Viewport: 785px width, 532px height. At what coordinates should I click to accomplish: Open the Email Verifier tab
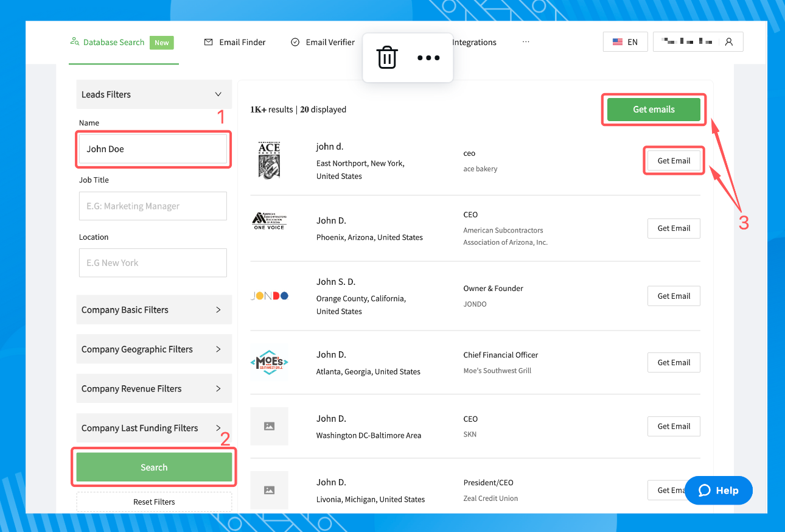[x=323, y=42]
